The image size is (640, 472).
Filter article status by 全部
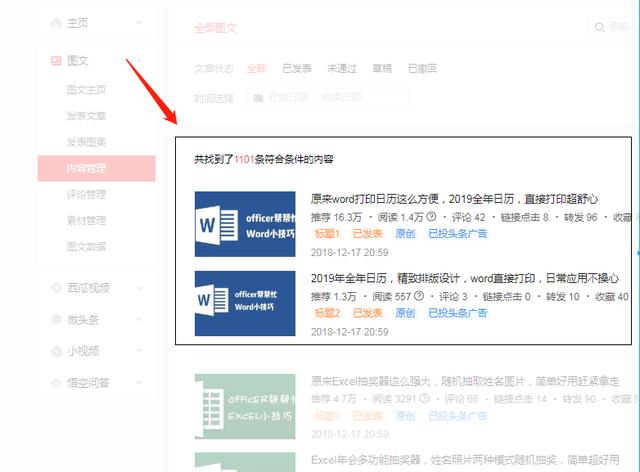coord(257,68)
